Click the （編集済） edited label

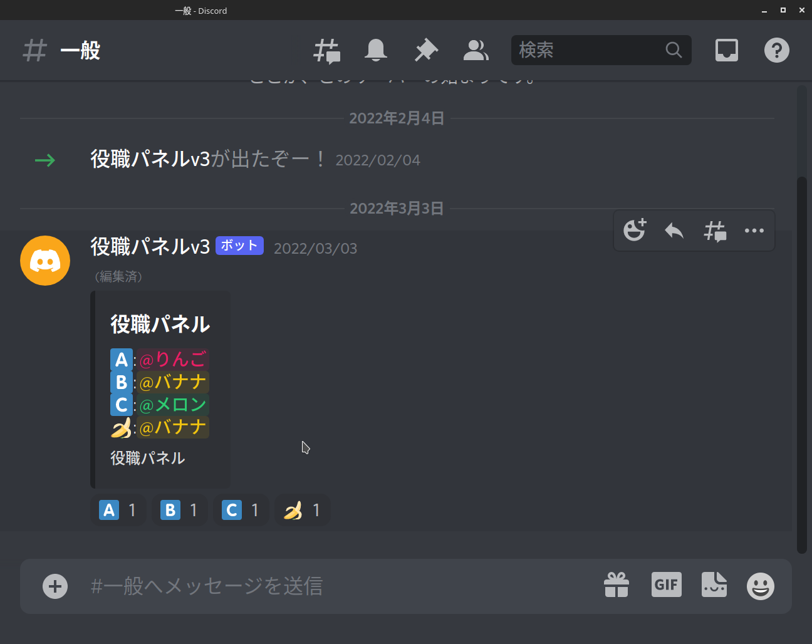pyautogui.click(x=118, y=276)
